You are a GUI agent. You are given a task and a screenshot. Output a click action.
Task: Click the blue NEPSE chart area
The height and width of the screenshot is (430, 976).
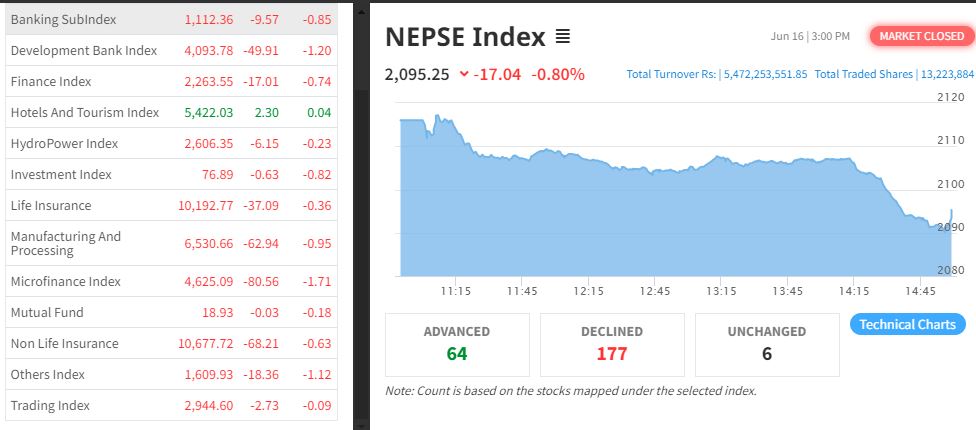pyautogui.click(x=650, y=220)
